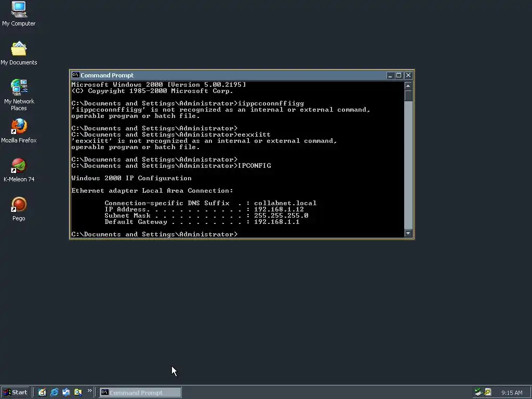Image resolution: width=532 pixels, height=399 pixels.
Task: Click the console vertical scrollbar thumb
Action: pos(408,96)
